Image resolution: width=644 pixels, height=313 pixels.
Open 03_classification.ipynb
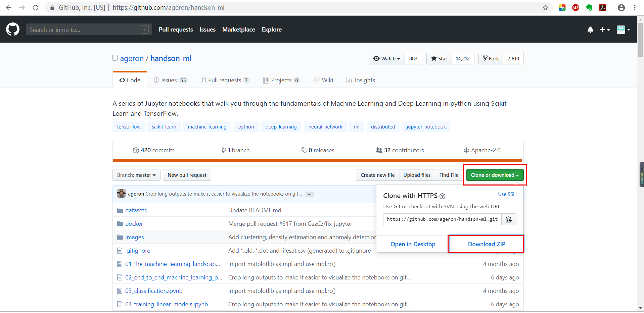(x=154, y=291)
